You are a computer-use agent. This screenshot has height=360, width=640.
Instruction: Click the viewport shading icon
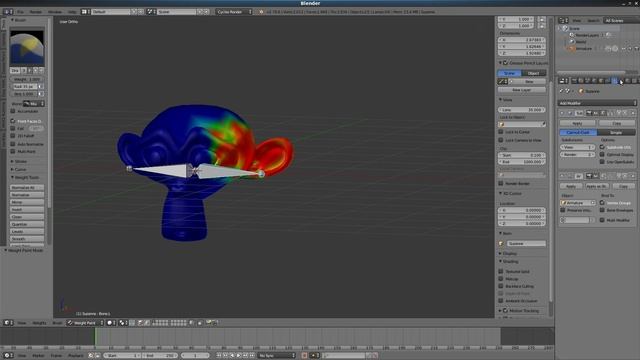[111, 323]
